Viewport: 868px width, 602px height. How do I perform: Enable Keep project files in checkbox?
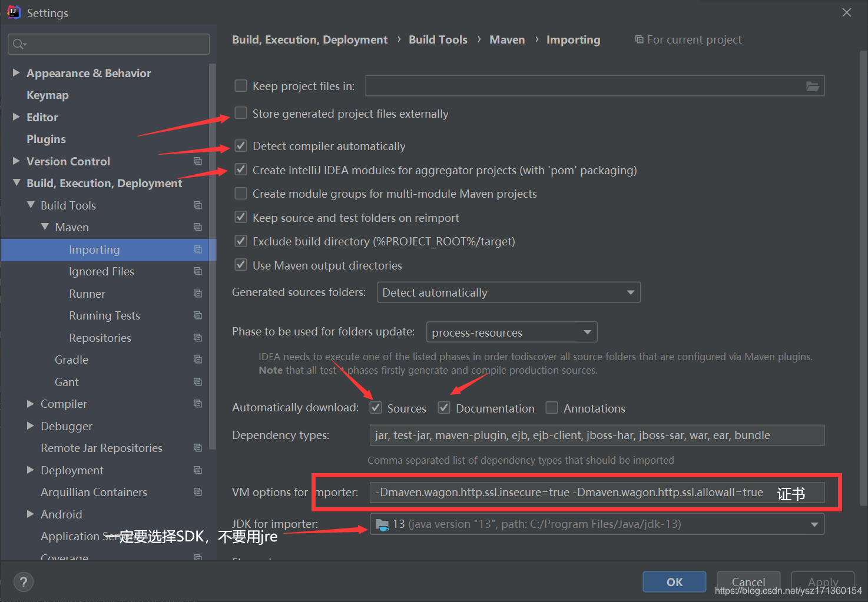click(241, 86)
